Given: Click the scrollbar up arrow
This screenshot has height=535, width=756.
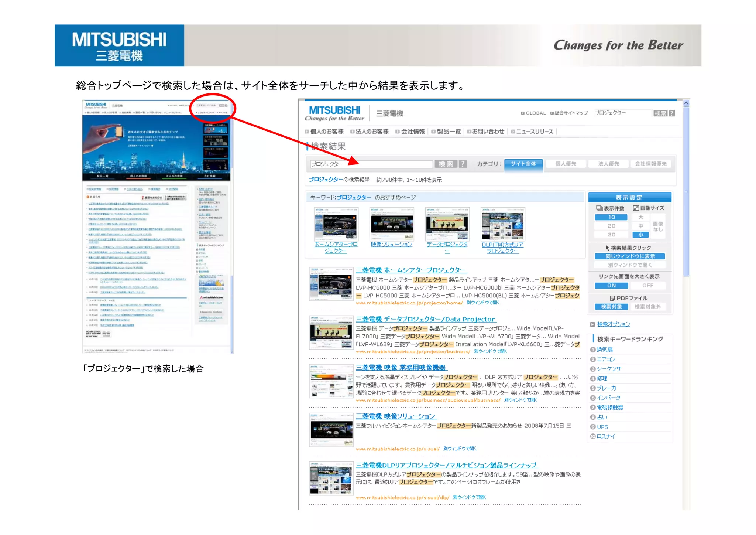Looking at the screenshot, I should (686, 103).
